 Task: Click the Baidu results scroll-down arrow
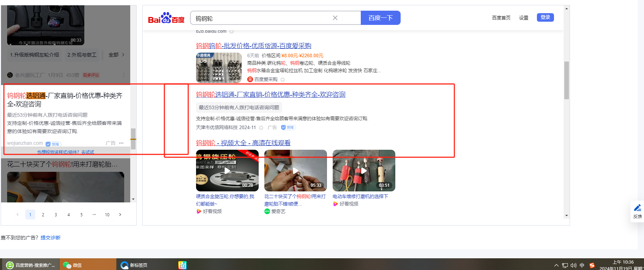click(566, 216)
